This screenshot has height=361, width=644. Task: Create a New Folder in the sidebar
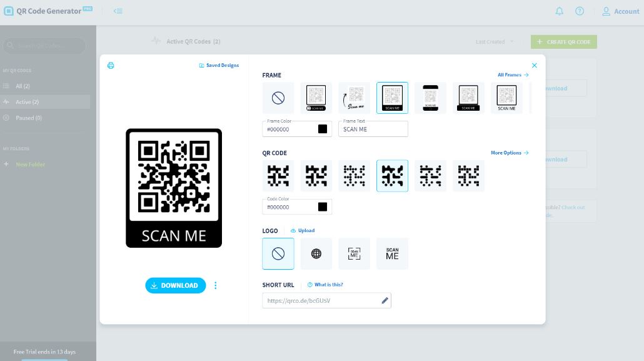30,165
